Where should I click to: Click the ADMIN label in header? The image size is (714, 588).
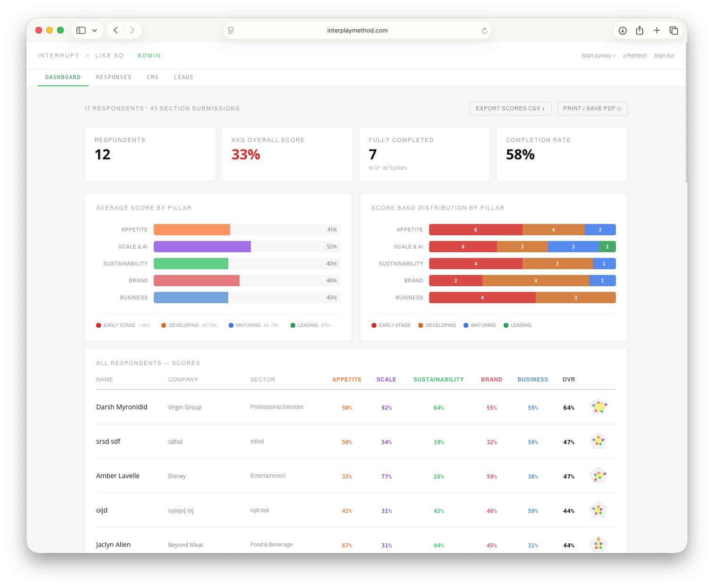(x=149, y=56)
